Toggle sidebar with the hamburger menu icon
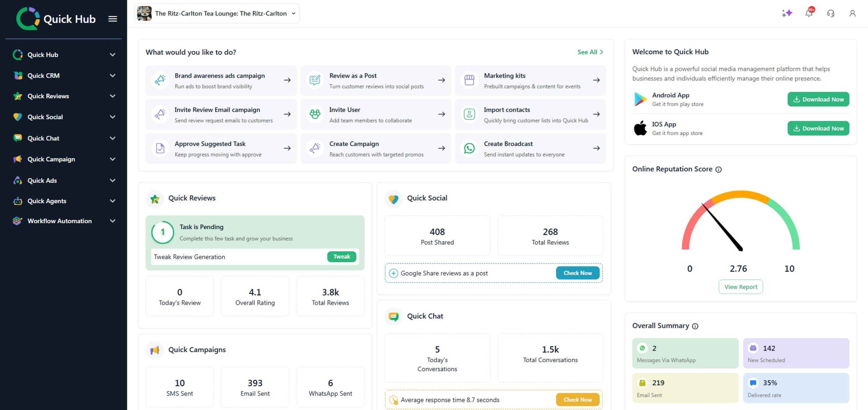 coord(112,19)
